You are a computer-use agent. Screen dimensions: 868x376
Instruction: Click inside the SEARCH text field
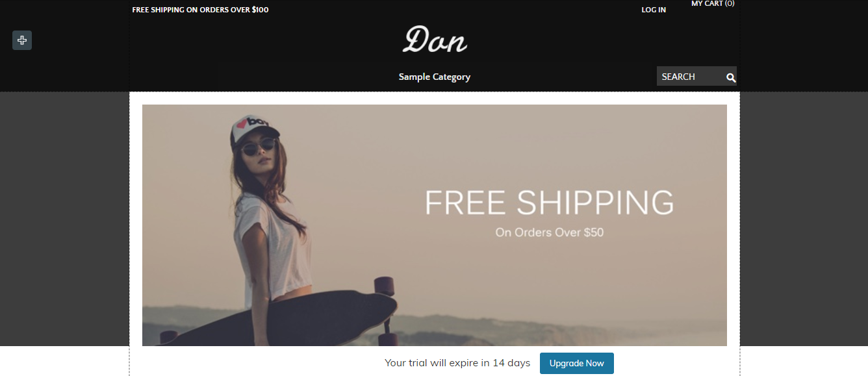[690, 77]
